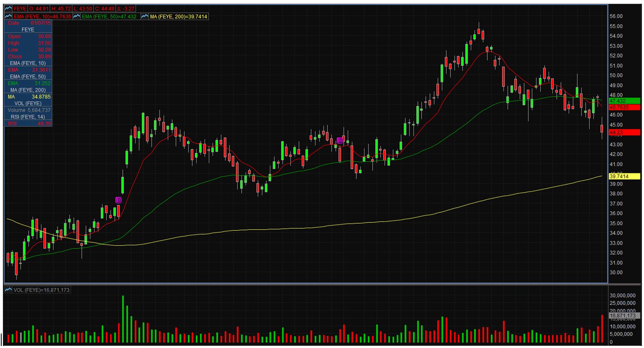The width and height of the screenshot is (644, 348).
Task: Click the gray 16,871,173 volume tag on the axis
Action: click(x=625, y=316)
